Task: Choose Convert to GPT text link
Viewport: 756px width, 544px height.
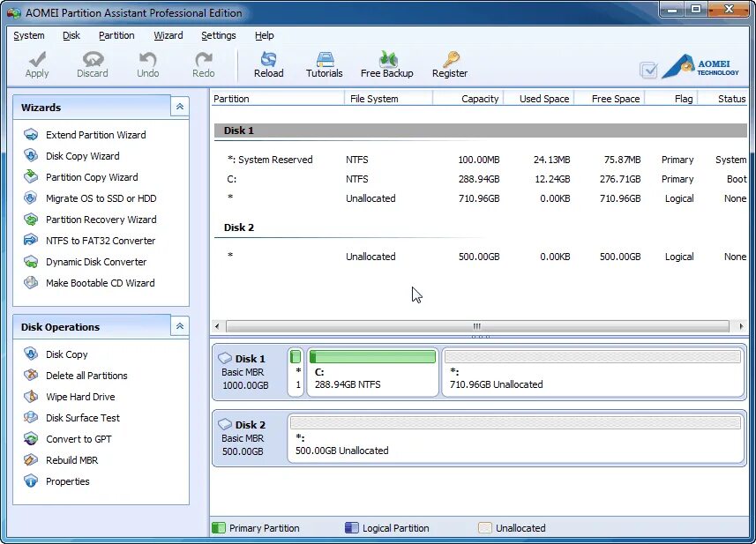Action: pos(79,439)
